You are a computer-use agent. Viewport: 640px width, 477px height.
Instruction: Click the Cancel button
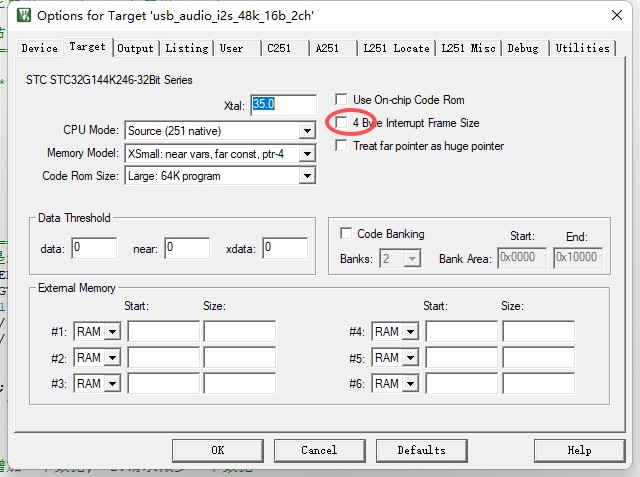[319, 450]
